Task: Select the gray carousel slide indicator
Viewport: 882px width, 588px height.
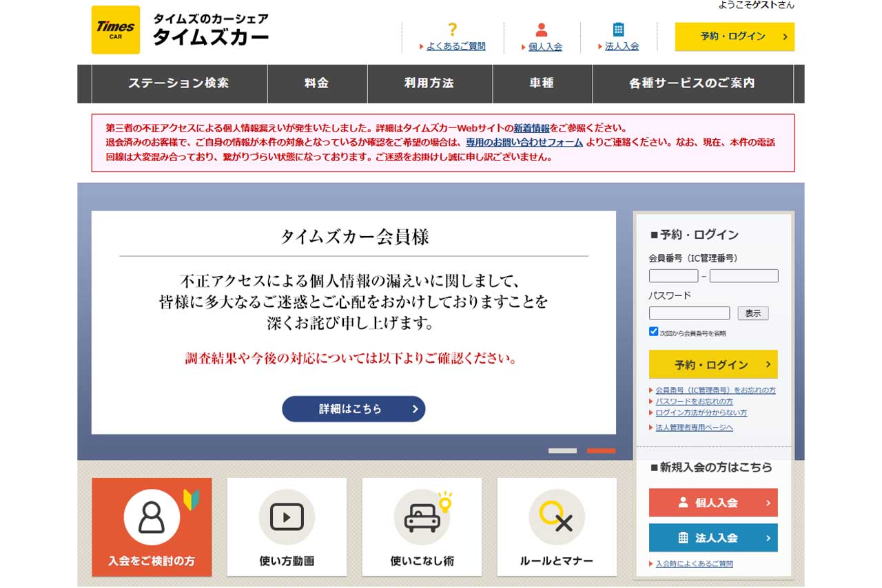Action: click(x=562, y=451)
